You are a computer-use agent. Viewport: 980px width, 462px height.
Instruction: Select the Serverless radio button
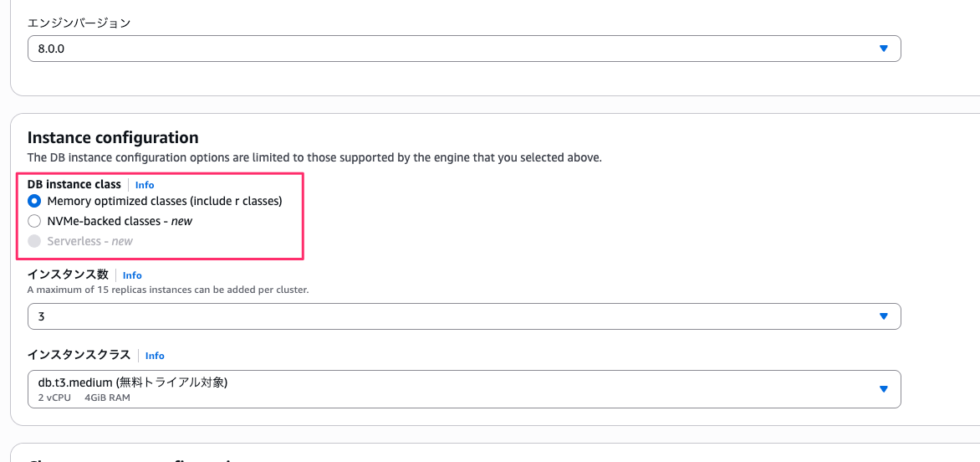point(34,241)
